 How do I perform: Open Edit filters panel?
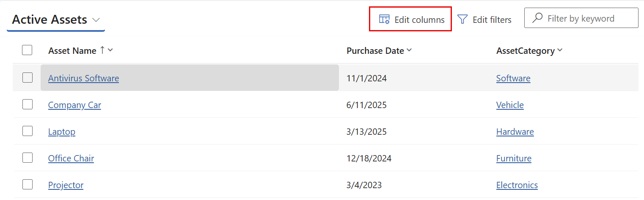(484, 19)
